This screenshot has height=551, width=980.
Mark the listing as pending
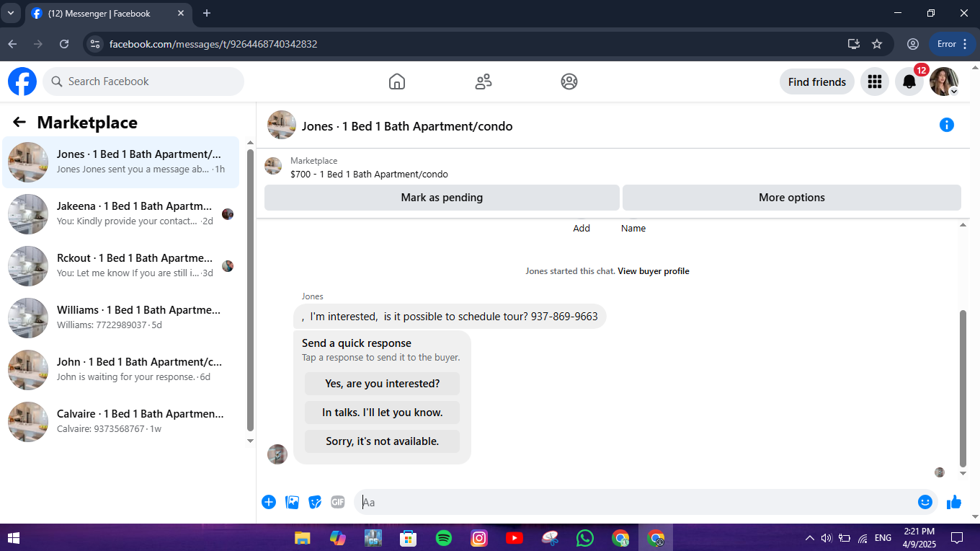click(x=442, y=198)
